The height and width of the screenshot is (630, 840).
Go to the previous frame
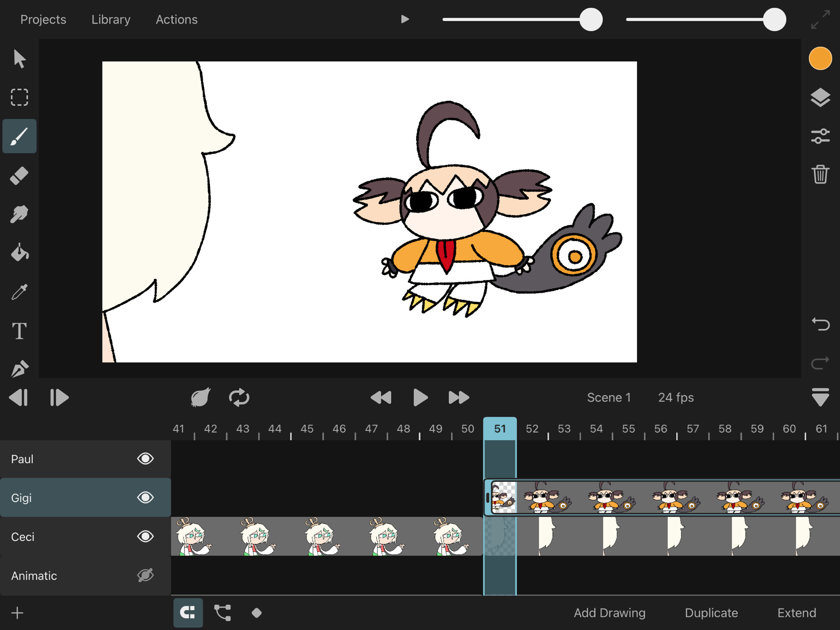pyautogui.click(x=19, y=397)
